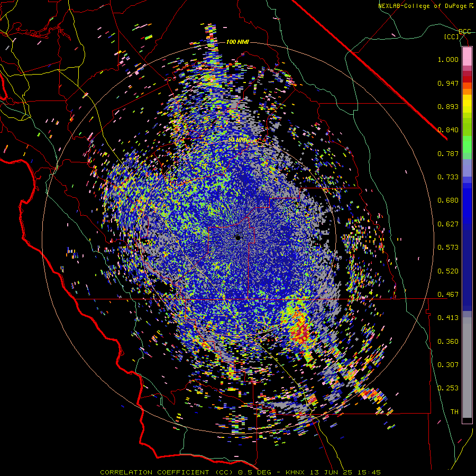
Task: Click the [CC] units label
Action: (452, 36)
